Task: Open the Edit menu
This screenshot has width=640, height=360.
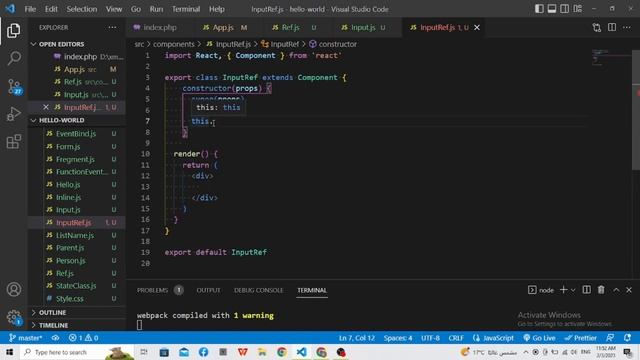Action: tap(51, 9)
